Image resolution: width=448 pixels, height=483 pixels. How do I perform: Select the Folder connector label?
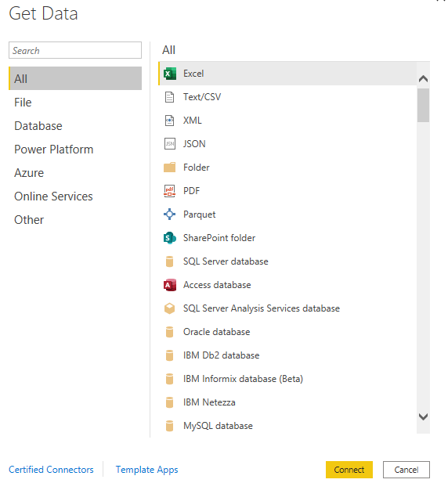[x=197, y=168]
